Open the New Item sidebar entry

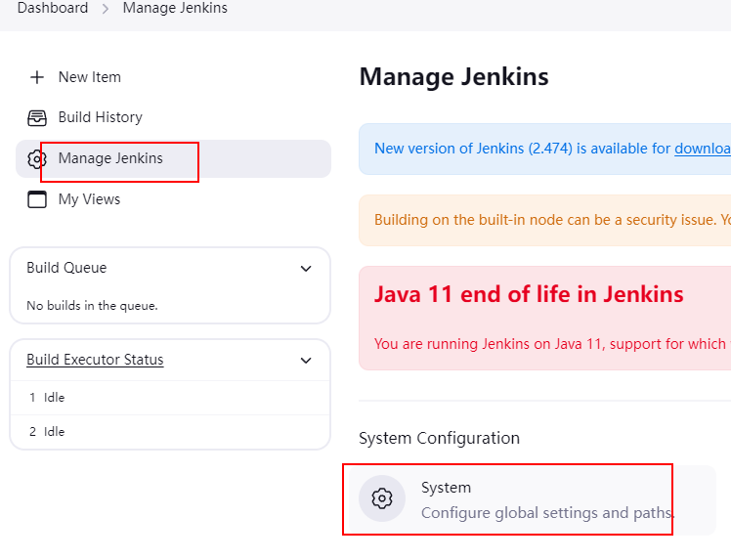click(x=173, y=77)
